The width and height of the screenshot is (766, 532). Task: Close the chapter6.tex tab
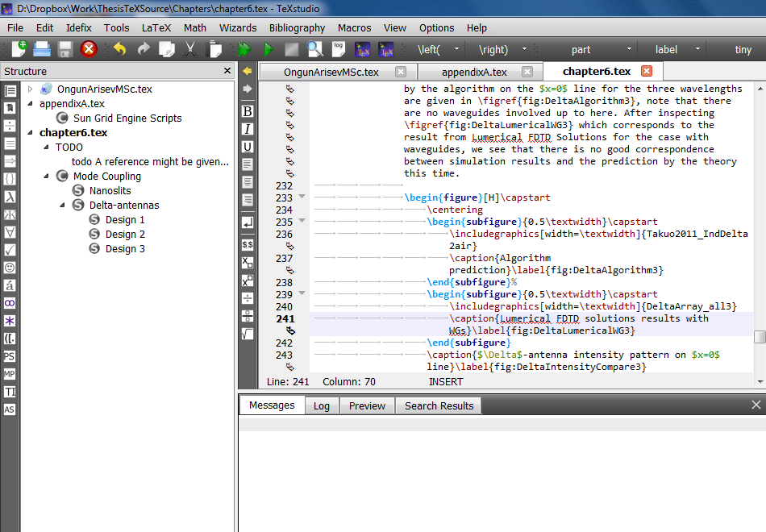tap(647, 71)
